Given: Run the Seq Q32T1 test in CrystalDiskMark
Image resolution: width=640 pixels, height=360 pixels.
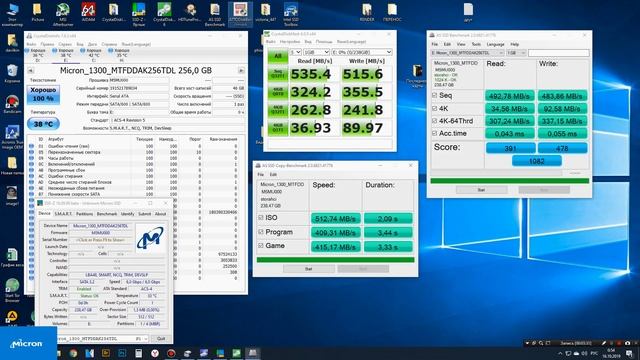Looking at the screenshot, I should [x=278, y=74].
